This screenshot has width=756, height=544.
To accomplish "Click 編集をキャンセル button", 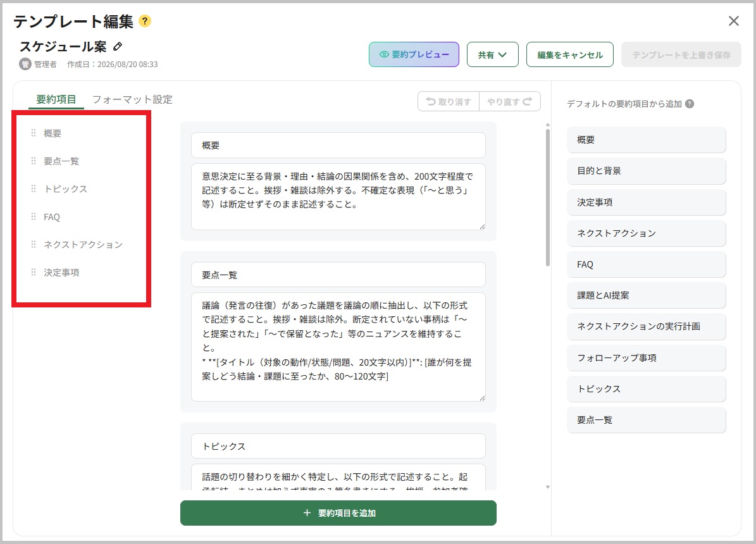I will click(569, 54).
